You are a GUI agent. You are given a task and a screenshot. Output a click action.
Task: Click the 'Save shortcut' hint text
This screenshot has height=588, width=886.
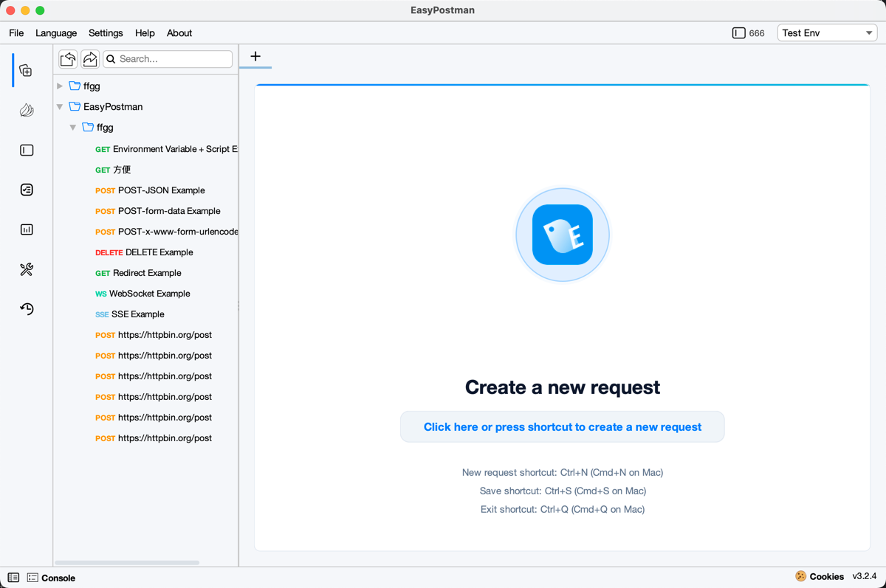[x=563, y=491]
